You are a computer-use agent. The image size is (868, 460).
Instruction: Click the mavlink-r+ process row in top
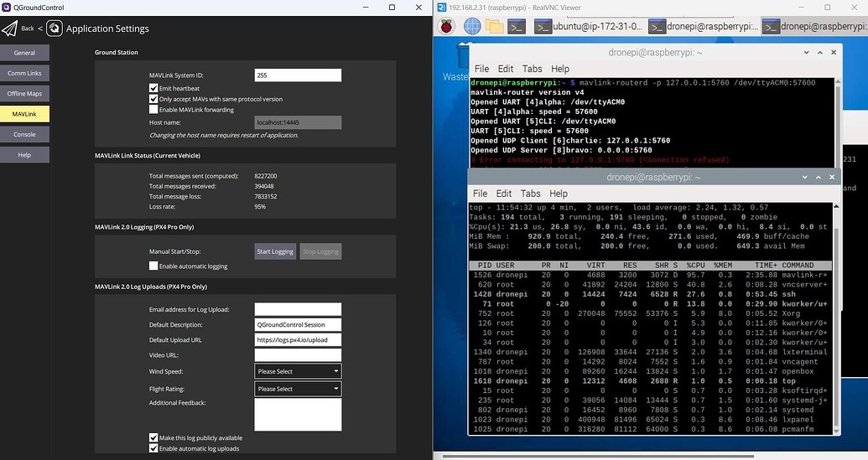coord(651,275)
